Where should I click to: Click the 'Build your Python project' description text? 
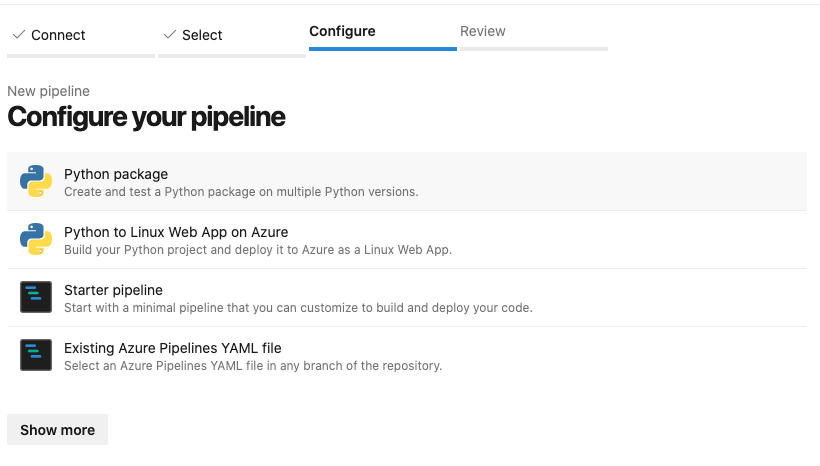point(258,250)
